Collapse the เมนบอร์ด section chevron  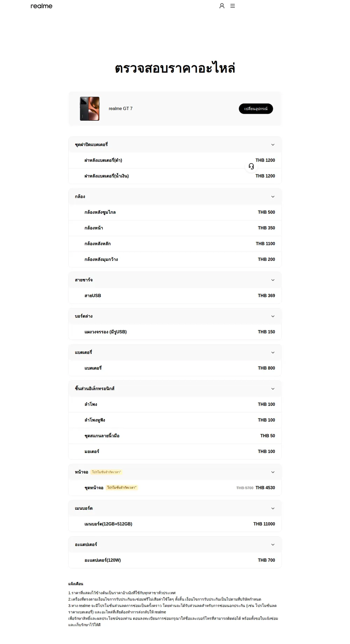click(x=273, y=509)
